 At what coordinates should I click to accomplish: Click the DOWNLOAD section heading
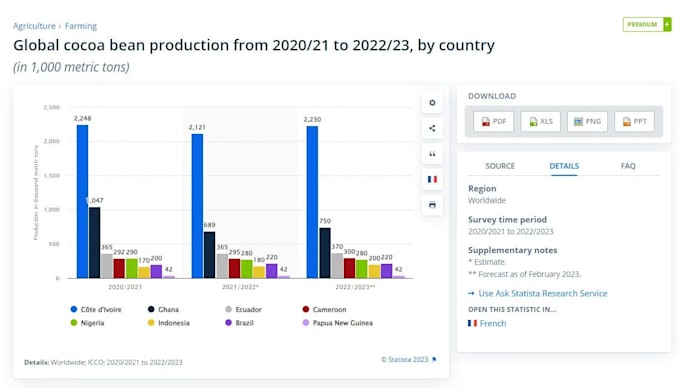(492, 96)
